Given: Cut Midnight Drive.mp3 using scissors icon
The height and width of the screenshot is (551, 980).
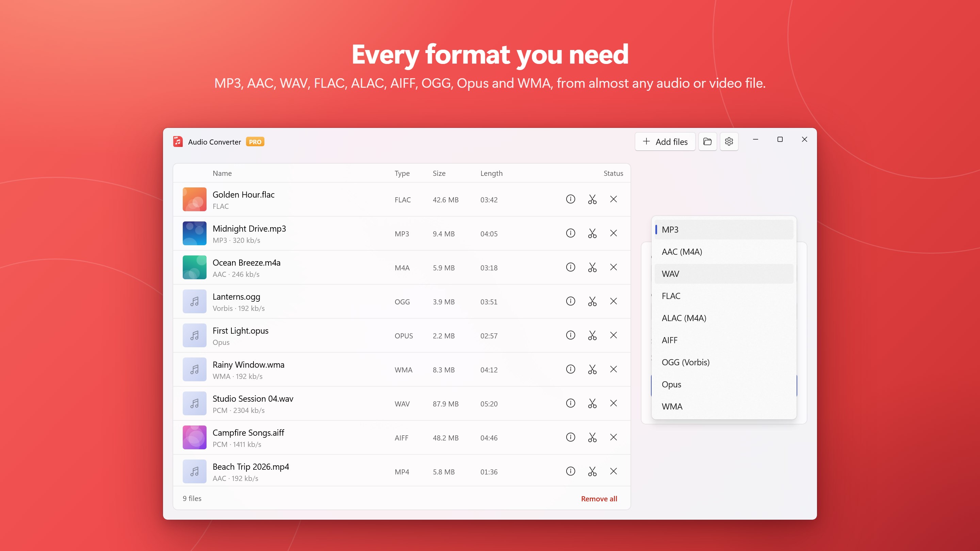Looking at the screenshot, I should tap(592, 233).
